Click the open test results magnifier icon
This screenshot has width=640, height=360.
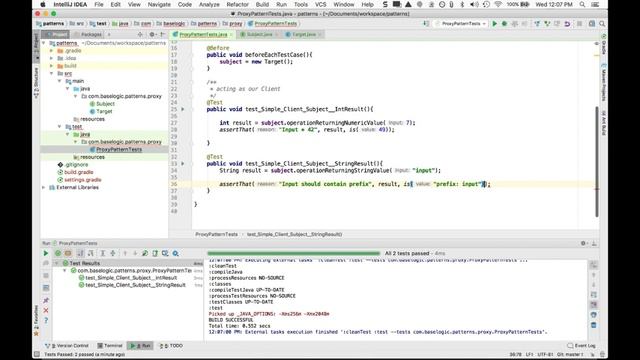(x=176, y=253)
